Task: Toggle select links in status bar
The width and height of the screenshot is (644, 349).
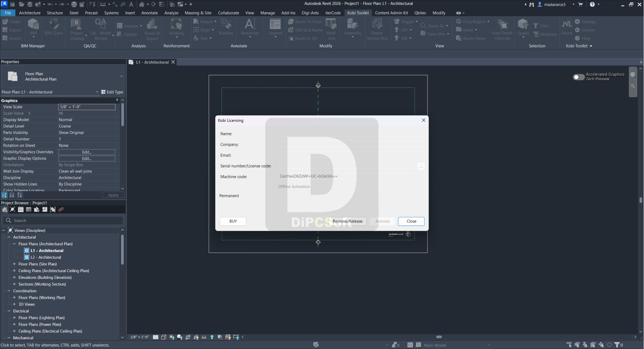Action: point(569,345)
